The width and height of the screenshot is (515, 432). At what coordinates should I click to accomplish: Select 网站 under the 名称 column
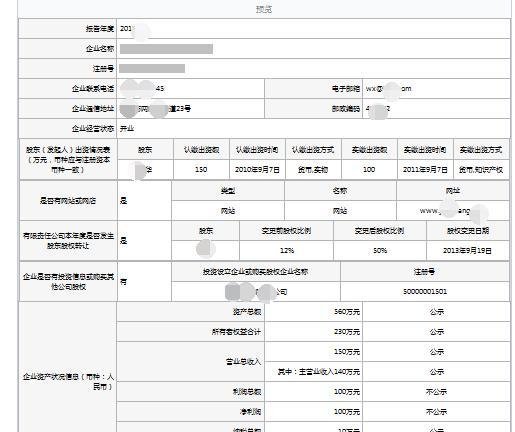(x=340, y=211)
